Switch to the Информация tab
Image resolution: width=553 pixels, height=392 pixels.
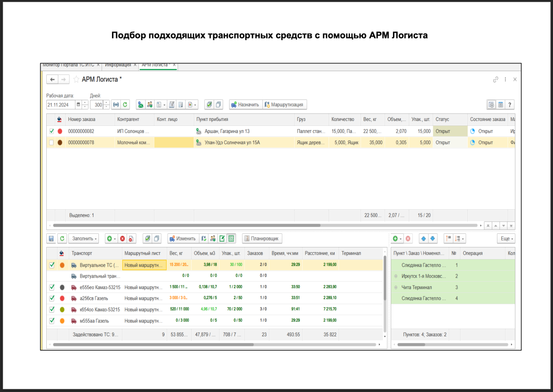[118, 65]
